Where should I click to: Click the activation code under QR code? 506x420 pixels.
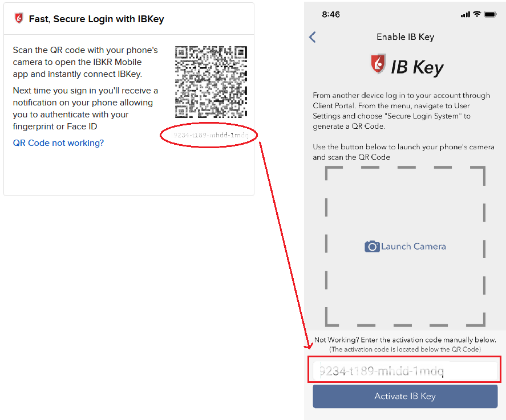point(211,135)
